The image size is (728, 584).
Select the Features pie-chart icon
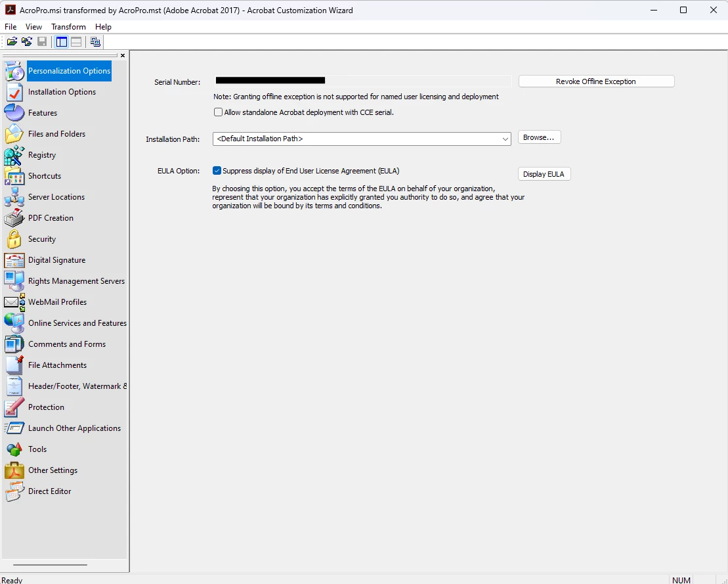click(x=14, y=113)
